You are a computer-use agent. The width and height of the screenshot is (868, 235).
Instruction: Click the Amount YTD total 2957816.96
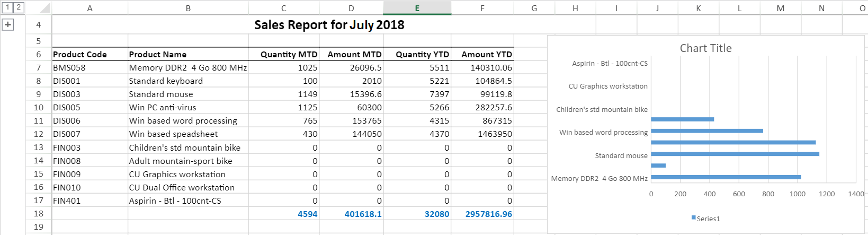coord(488,214)
